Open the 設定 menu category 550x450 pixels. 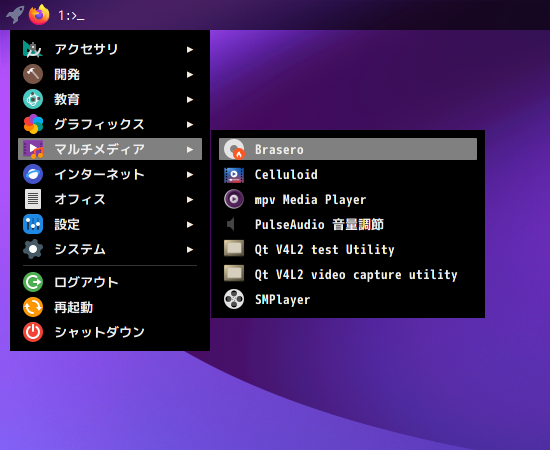tap(110, 224)
